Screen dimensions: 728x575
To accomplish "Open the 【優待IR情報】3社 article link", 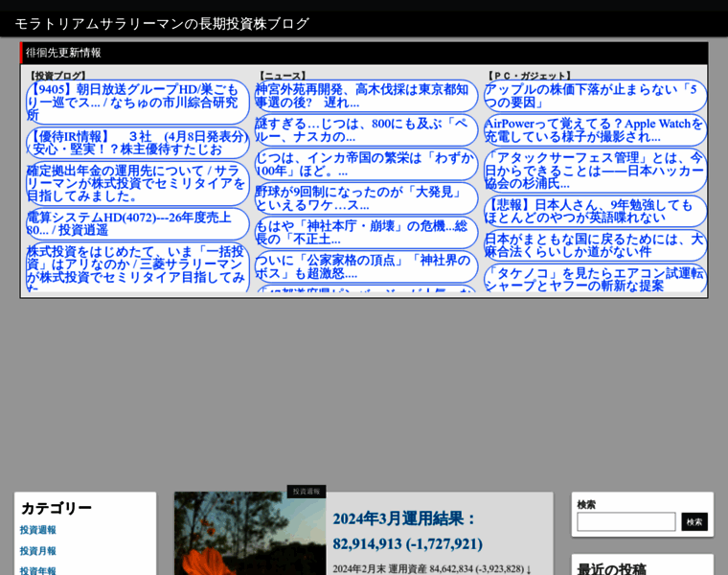I will [x=137, y=143].
